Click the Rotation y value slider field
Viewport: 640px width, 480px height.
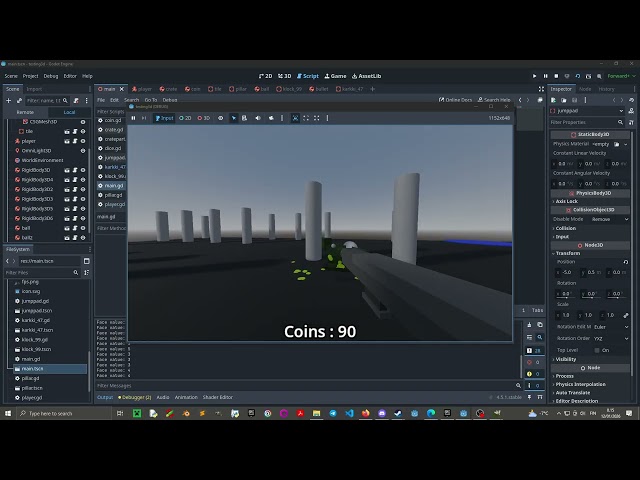591,294
